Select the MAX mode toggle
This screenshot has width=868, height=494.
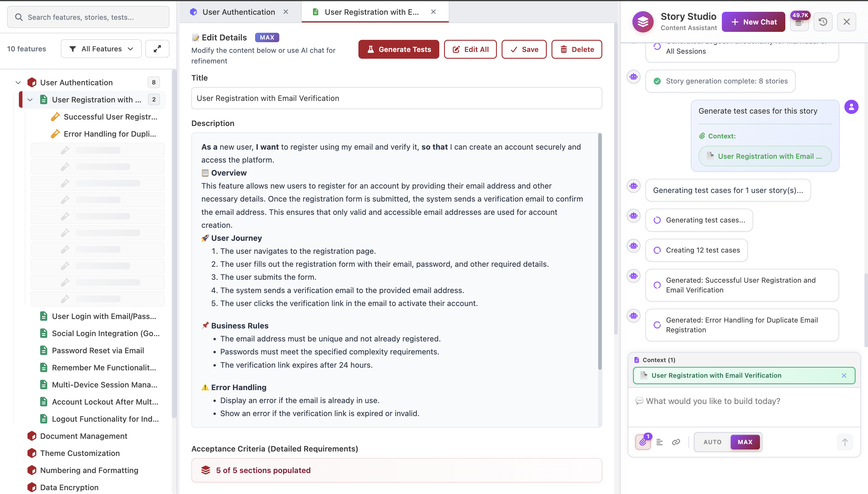745,442
